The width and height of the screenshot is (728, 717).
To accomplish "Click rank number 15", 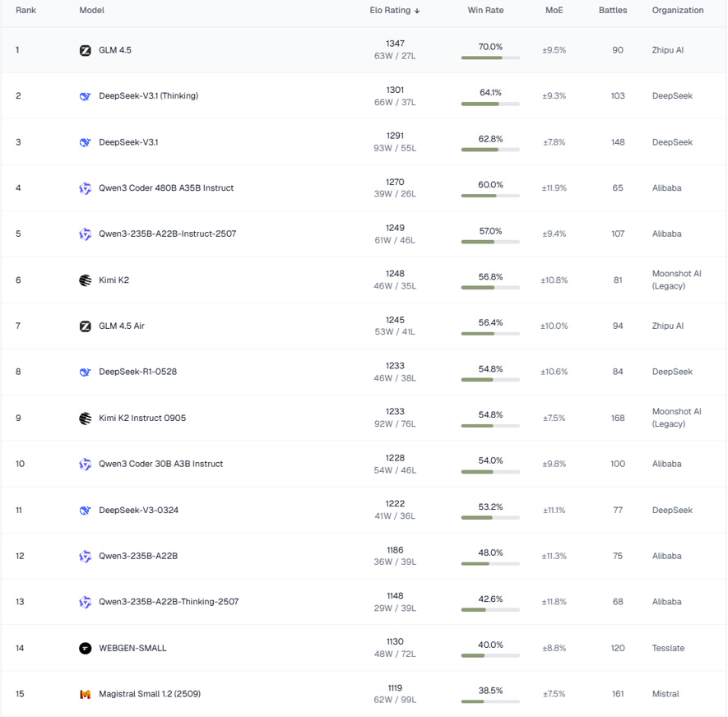I will 20,694.
